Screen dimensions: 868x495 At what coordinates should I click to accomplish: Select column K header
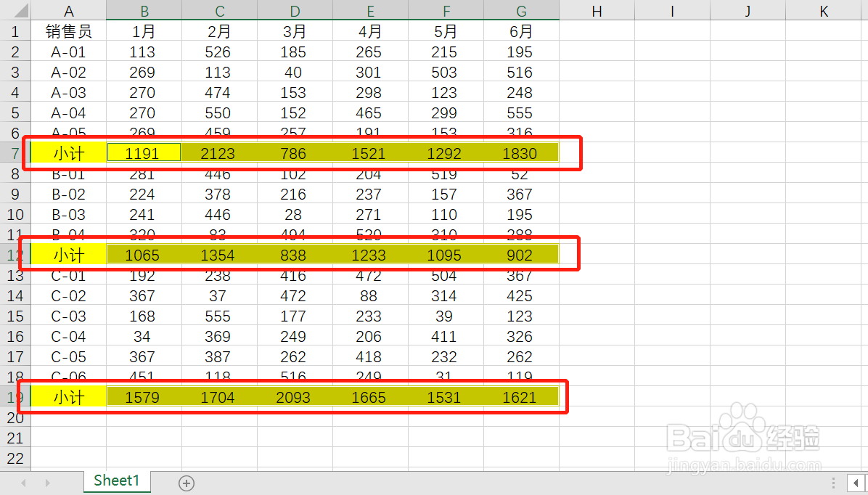pos(824,11)
